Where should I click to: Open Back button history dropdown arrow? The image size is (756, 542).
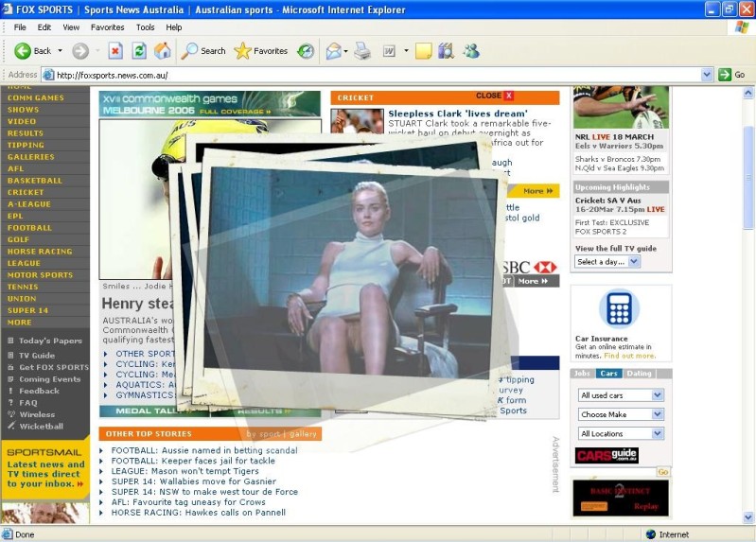(60, 51)
